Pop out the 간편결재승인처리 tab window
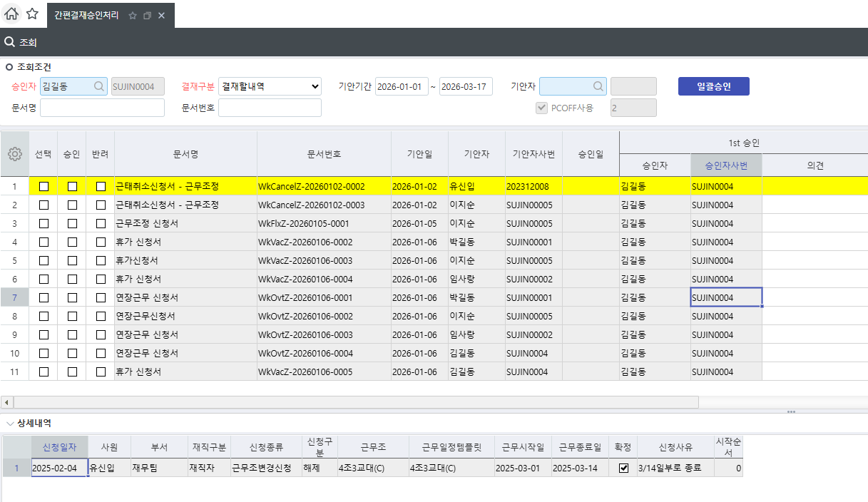868x502 pixels. 147,16
